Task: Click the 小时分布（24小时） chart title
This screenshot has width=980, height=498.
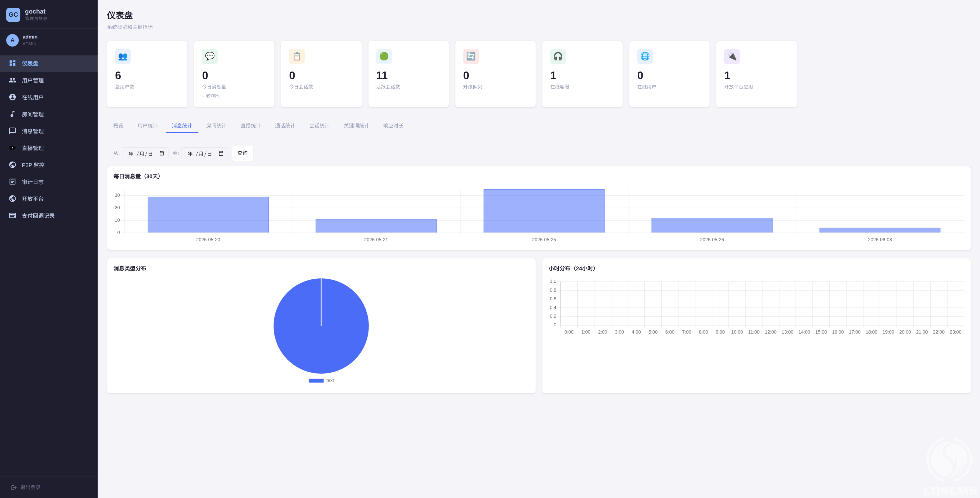Action: pyautogui.click(x=572, y=268)
